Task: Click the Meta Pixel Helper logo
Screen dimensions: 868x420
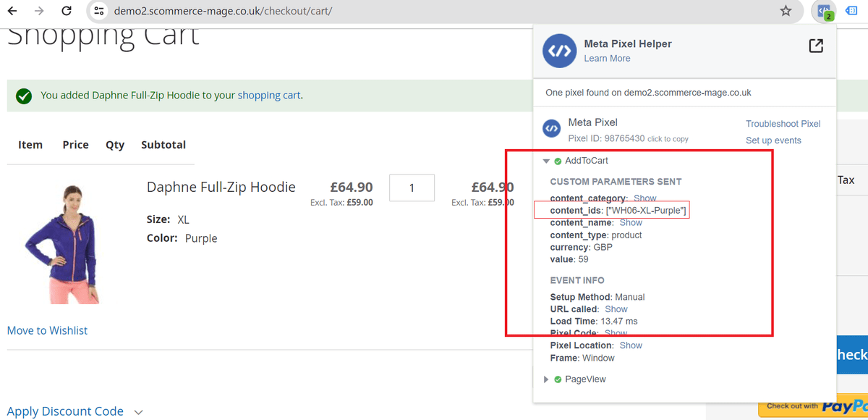Action: click(x=559, y=51)
